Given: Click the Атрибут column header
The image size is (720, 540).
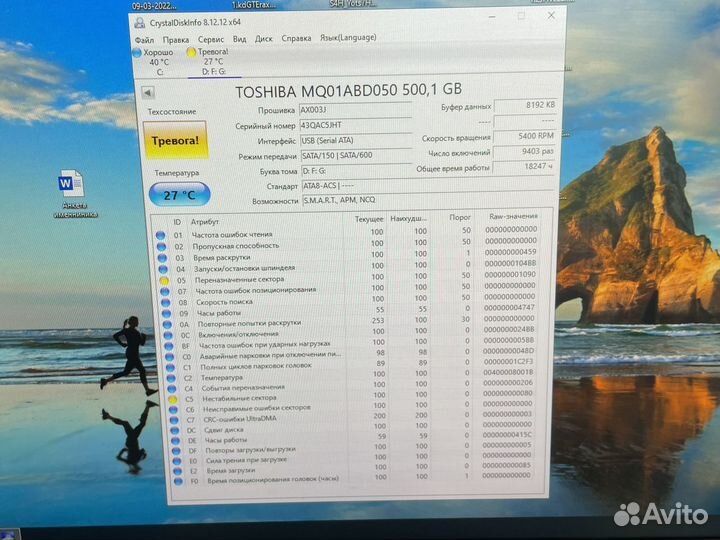Looking at the screenshot, I should [x=205, y=222].
